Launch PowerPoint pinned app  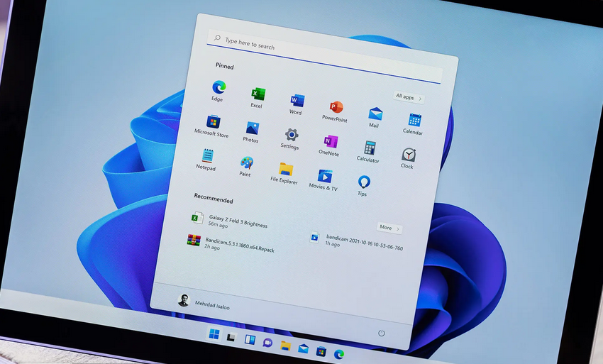336,111
